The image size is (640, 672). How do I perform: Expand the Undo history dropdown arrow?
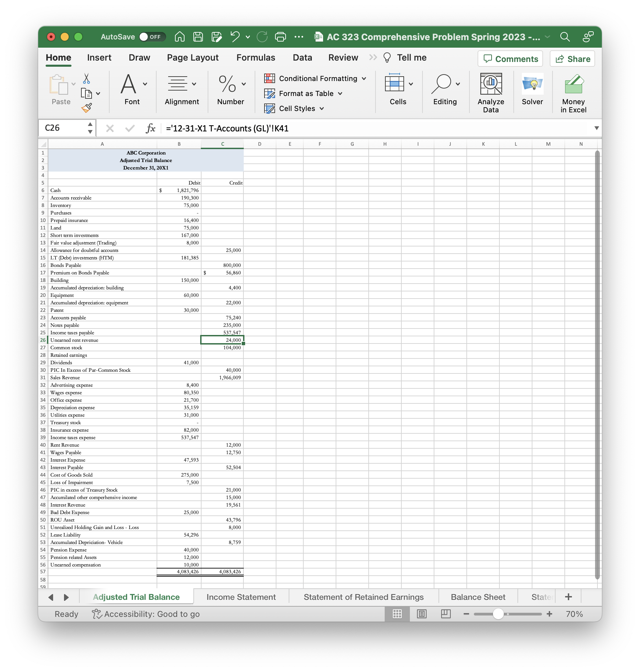click(x=248, y=37)
